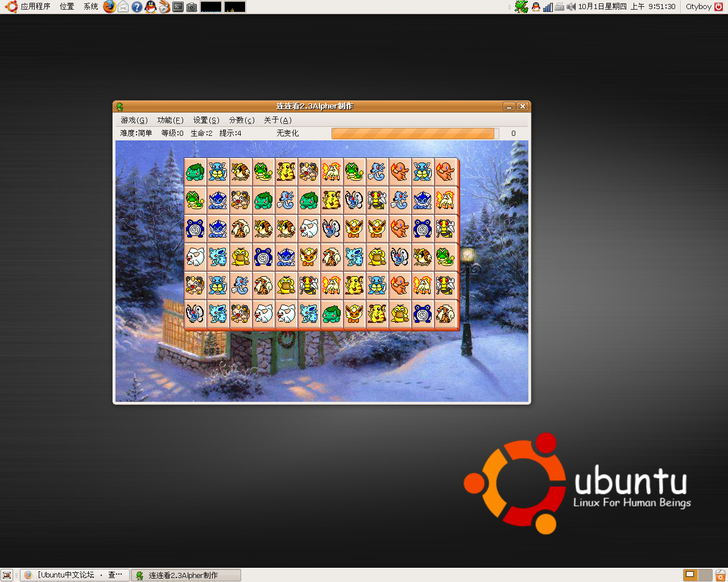
Task: Tap the Growlithe tile in the third row
Action: (241, 228)
